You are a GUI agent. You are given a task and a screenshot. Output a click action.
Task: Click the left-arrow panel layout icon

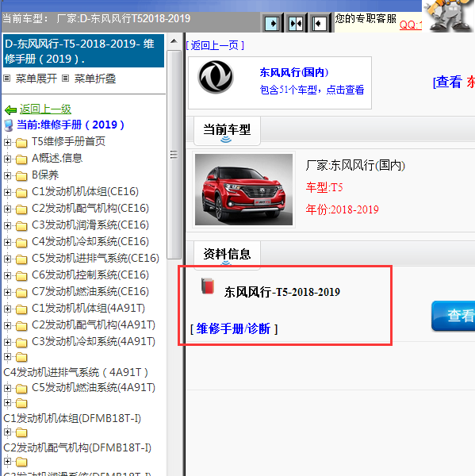(320, 23)
